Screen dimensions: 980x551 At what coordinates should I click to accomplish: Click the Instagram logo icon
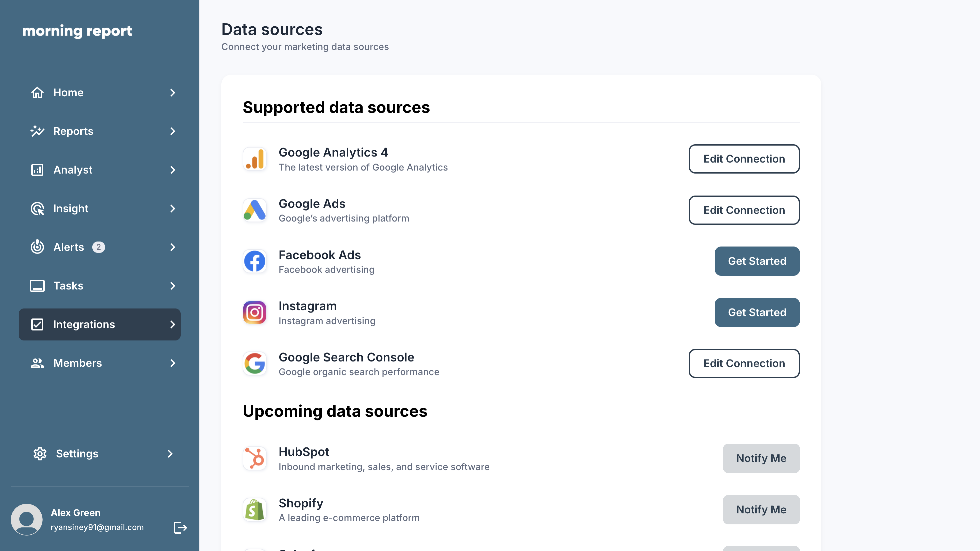[255, 312]
